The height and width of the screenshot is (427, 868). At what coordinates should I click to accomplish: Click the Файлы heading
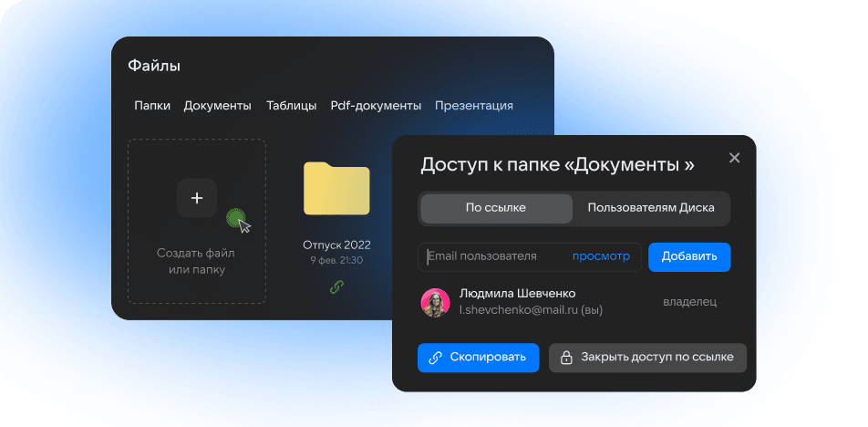tap(154, 66)
